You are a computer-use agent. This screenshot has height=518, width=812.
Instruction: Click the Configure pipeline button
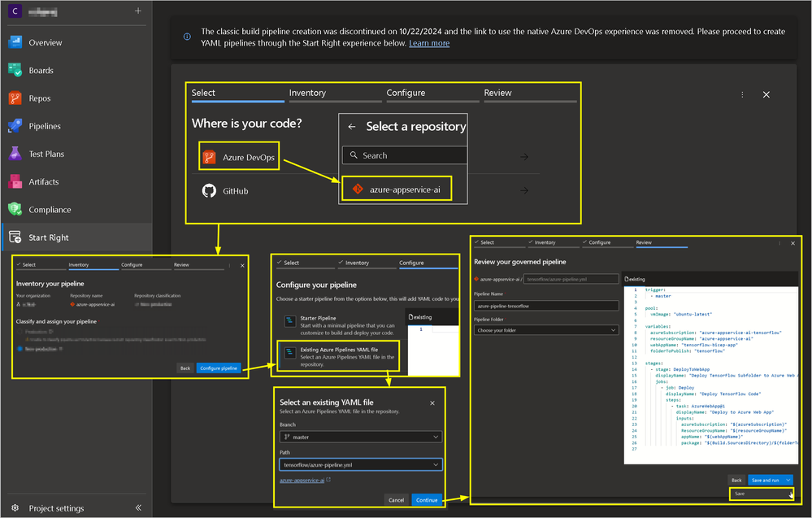(x=219, y=368)
